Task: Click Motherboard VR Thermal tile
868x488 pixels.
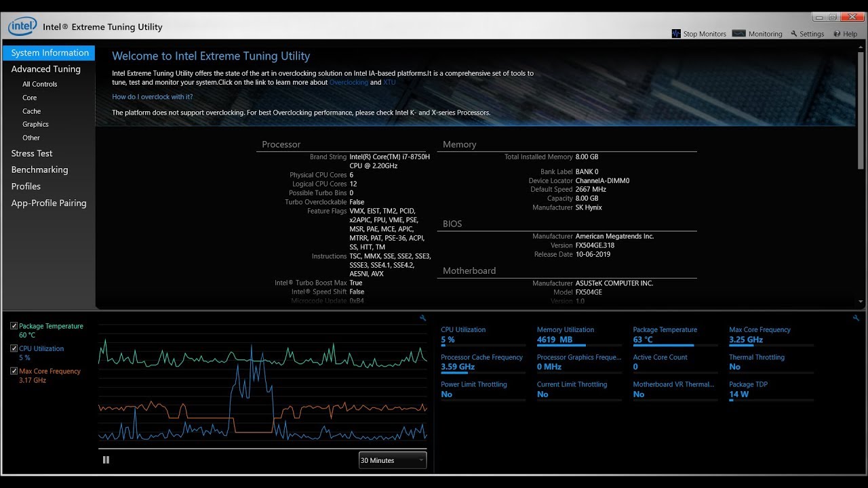Action: pos(675,390)
